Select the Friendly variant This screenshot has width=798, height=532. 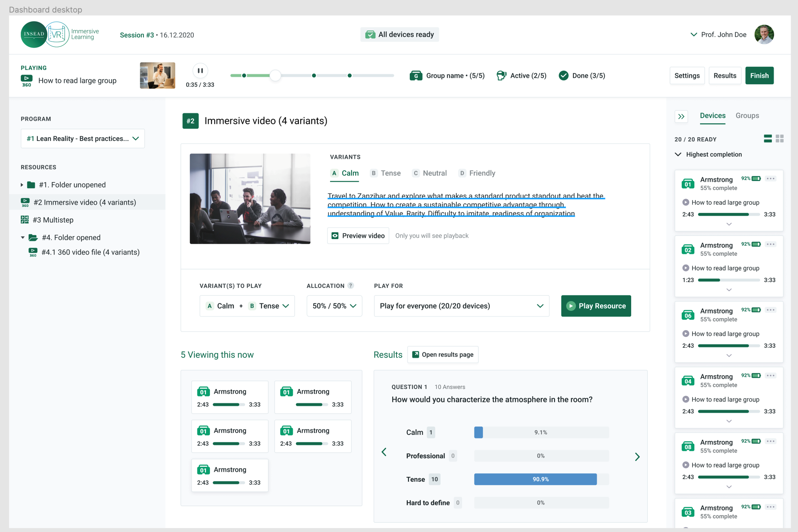pyautogui.click(x=477, y=173)
